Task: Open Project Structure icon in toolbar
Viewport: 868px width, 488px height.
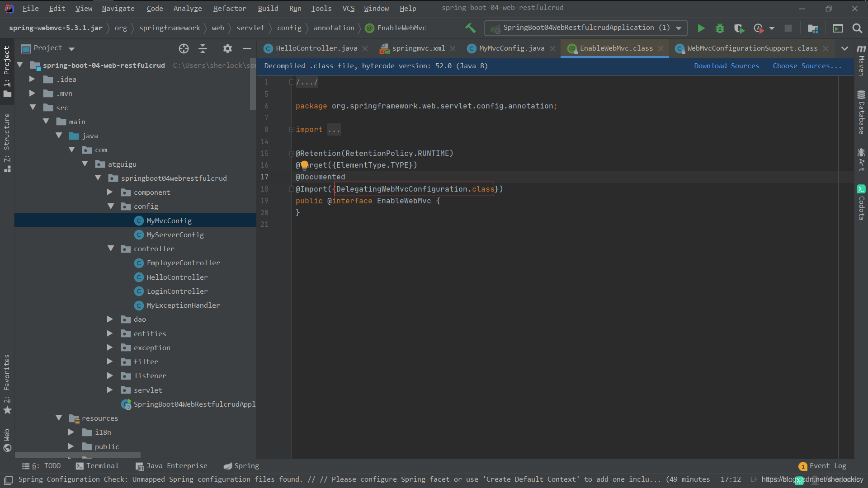Action: (813, 28)
